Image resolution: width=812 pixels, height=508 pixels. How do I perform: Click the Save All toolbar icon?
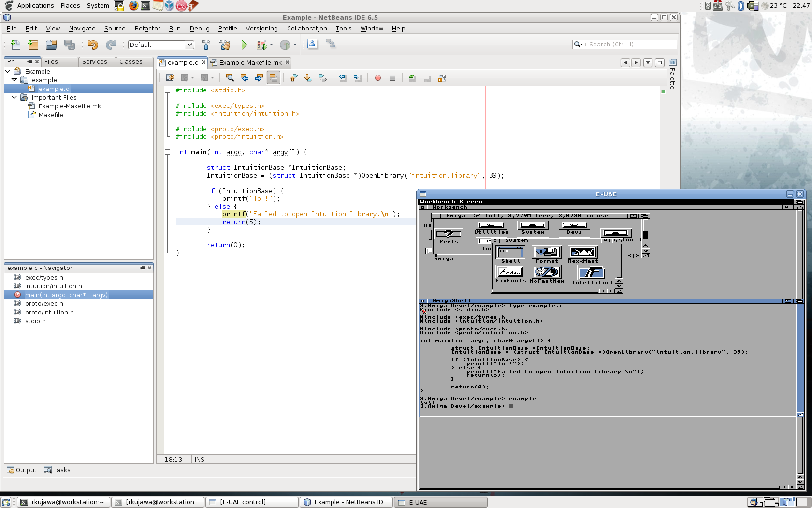coord(70,45)
